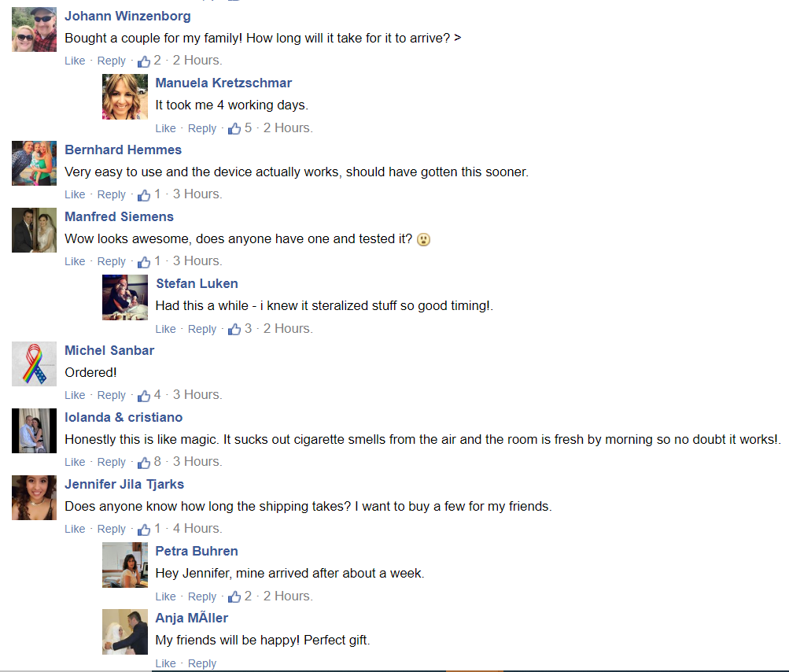Open Michel Sanbar's ribbon avatar
789x672 pixels.
tap(34, 364)
